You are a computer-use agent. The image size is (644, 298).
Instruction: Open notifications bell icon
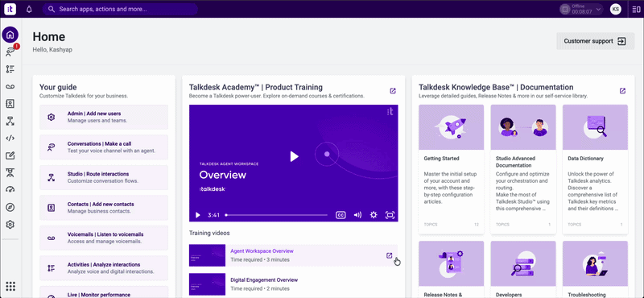[29, 9]
